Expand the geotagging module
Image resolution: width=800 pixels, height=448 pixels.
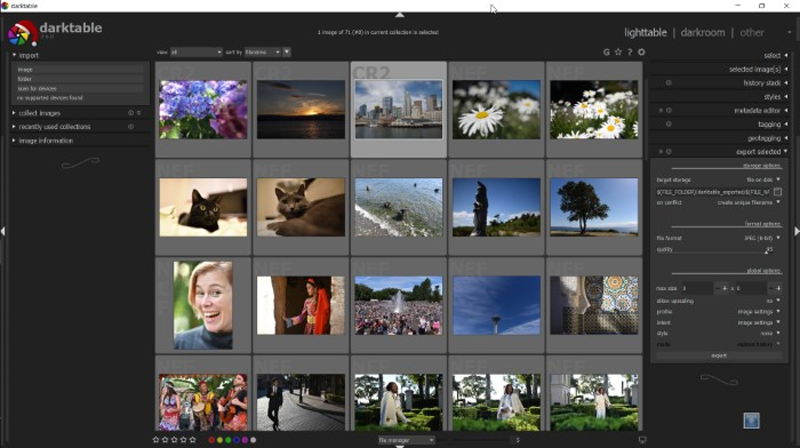pyautogui.click(x=786, y=138)
